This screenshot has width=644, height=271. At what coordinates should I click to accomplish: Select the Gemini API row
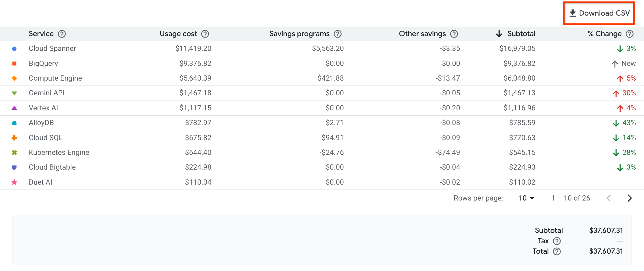pyautogui.click(x=46, y=93)
